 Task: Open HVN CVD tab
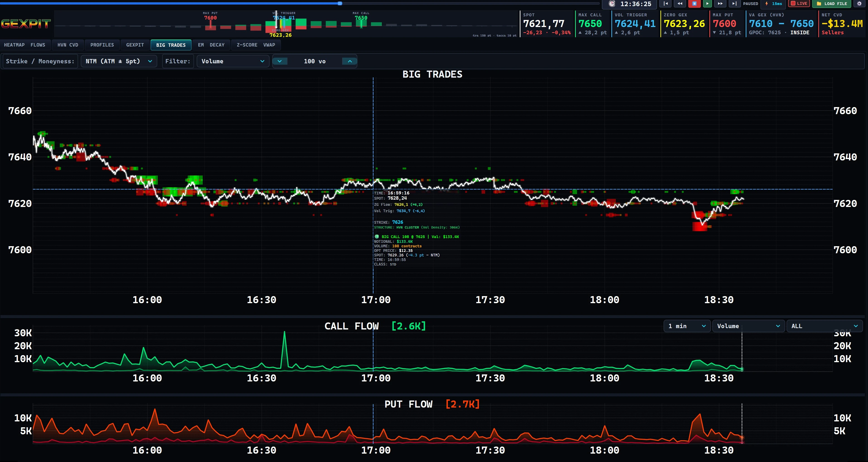tap(68, 45)
